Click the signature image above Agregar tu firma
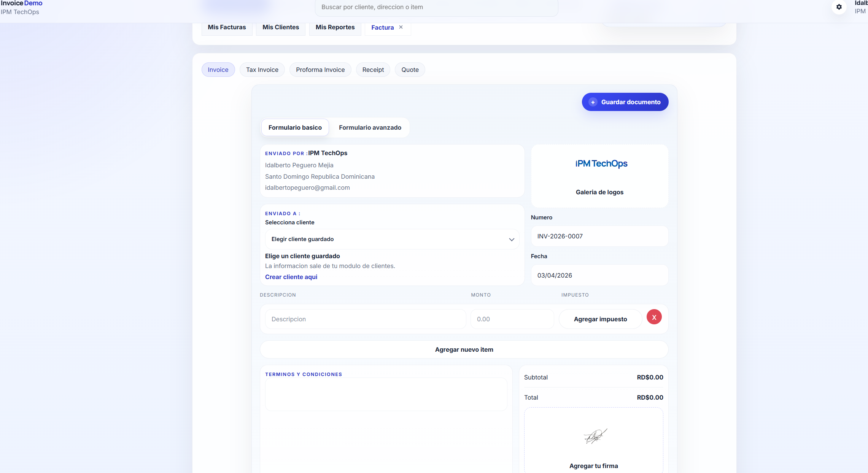Viewport: 868px width, 473px height. coord(594,437)
